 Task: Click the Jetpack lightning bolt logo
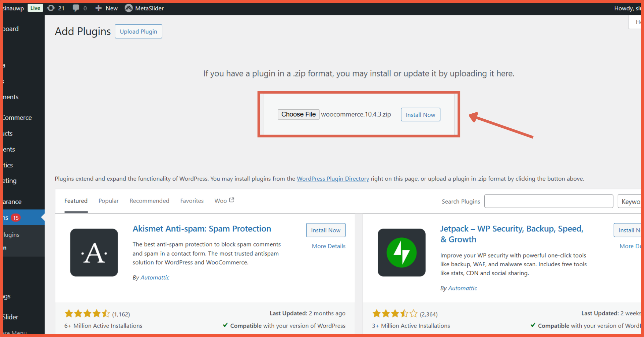pos(401,252)
